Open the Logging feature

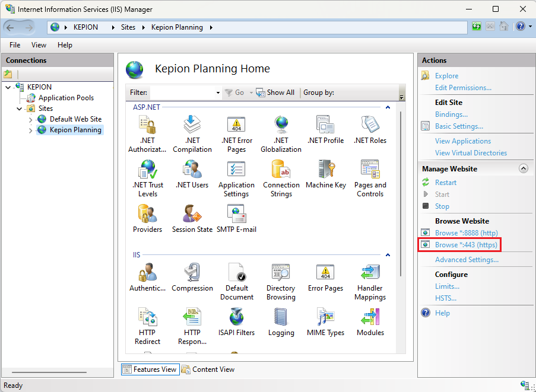click(281, 321)
